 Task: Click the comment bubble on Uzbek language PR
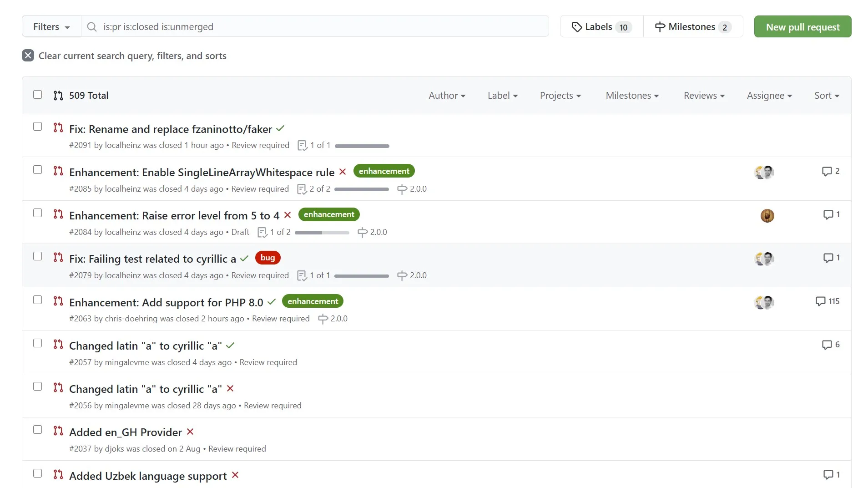(828, 475)
